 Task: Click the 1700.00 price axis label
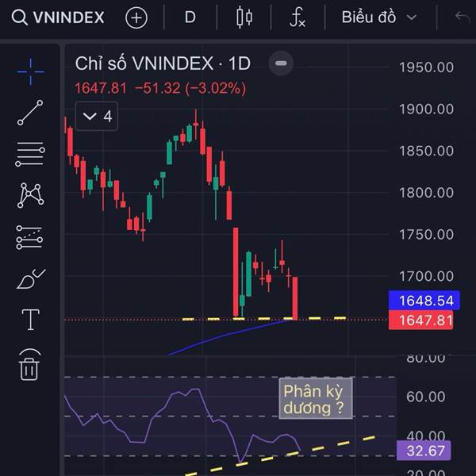coord(426,276)
